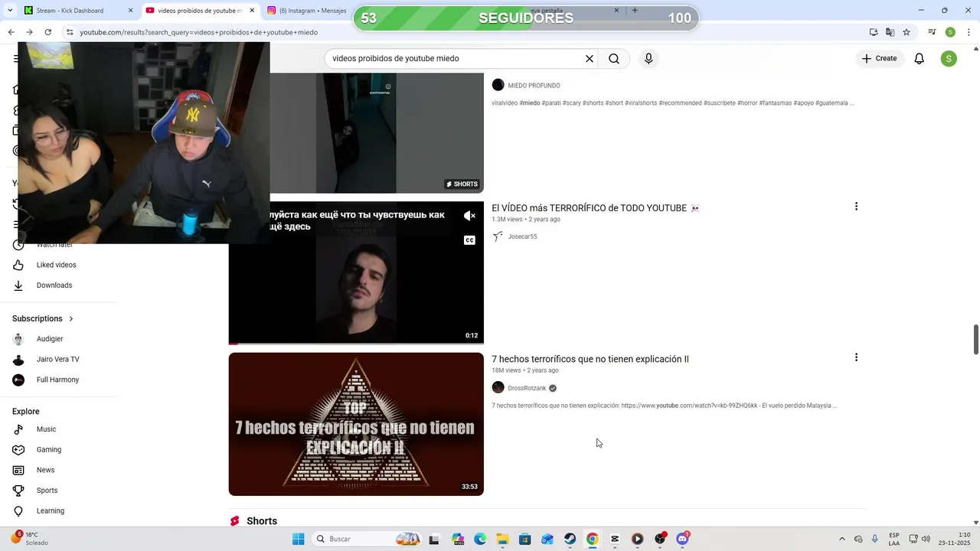980x551 pixels.
Task: Show hidden system tray icons chevron
Action: (842, 539)
